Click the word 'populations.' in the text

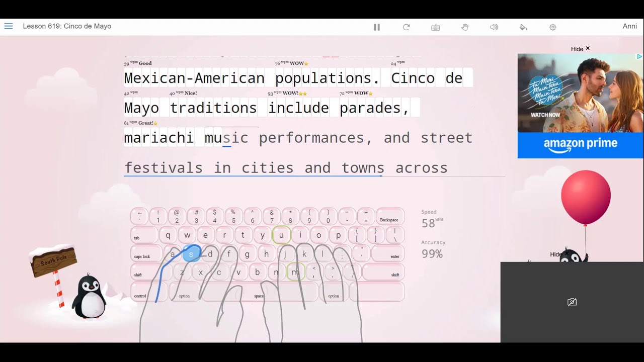(328, 78)
